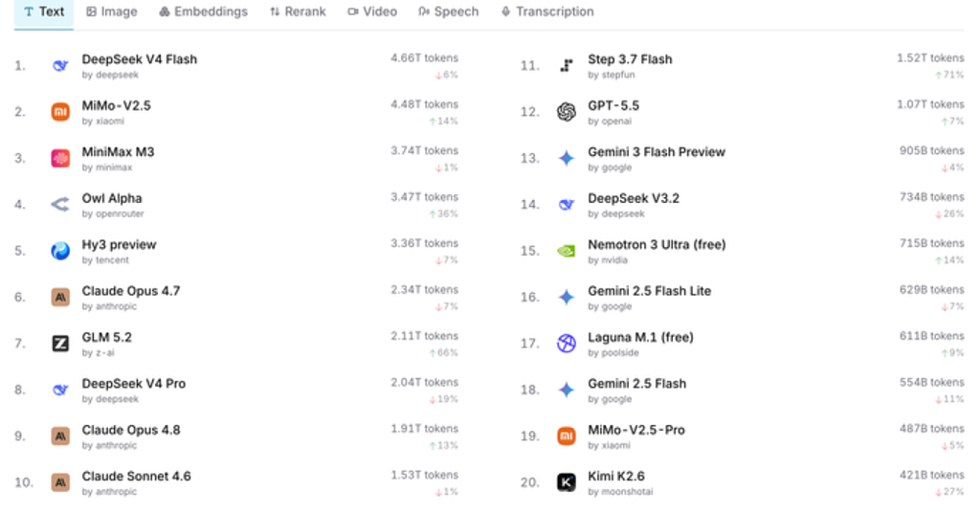Open the Gemini 3 Flash Preview link

tap(657, 152)
